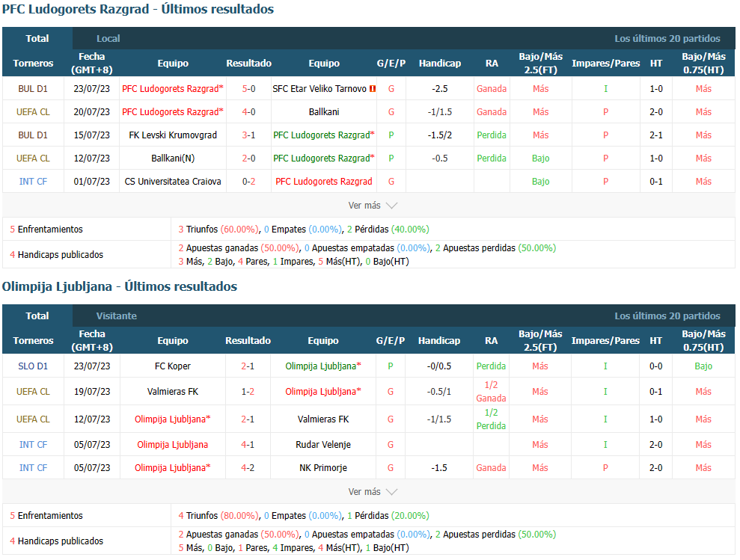Select Total tab in Olimpija Ljubljana table
This screenshot has height=560, width=740.
coord(37,316)
